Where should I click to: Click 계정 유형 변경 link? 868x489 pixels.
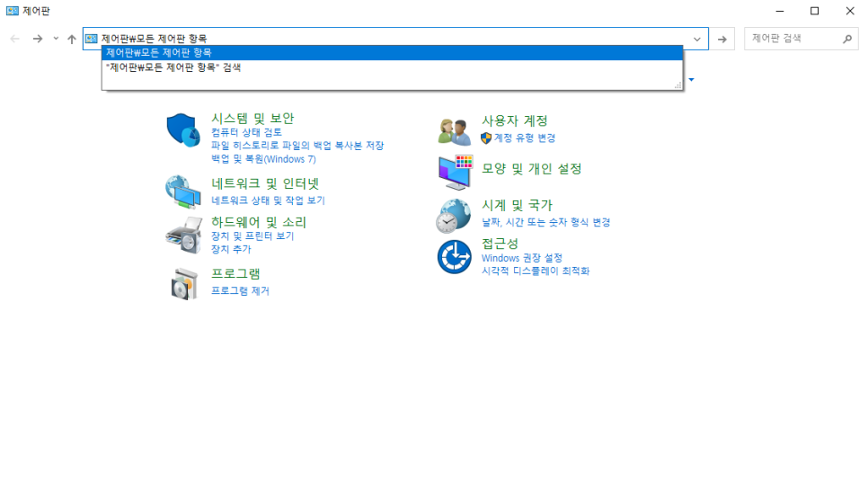pyautogui.click(x=524, y=138)
